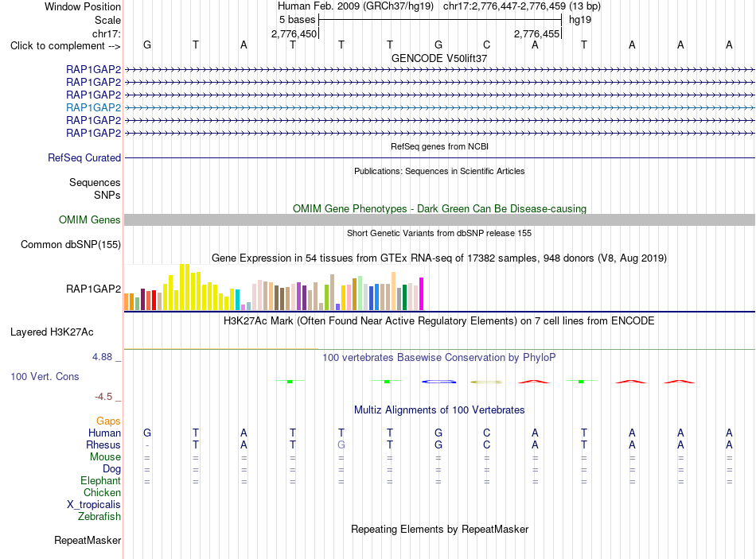Click the cyan bar in the GTEx chart
This screenshot has width=756, height=559.
[237, 300]
